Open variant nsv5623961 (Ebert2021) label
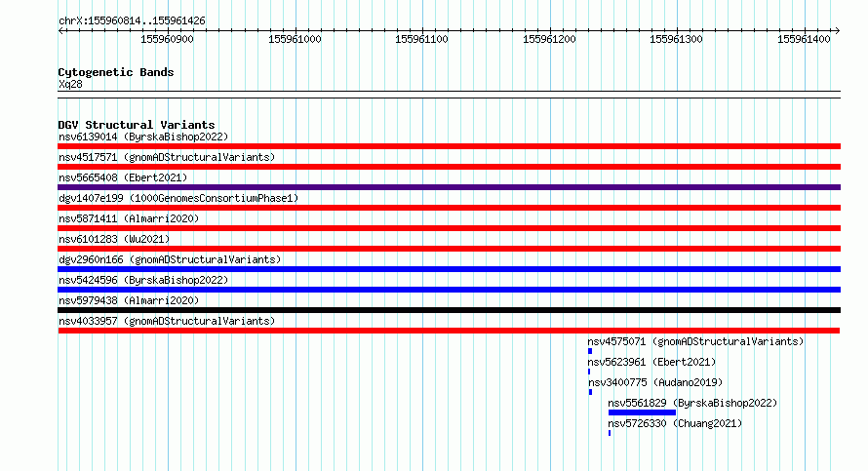The width and height of the screenshot is (868, 471). tap(651, 362)
